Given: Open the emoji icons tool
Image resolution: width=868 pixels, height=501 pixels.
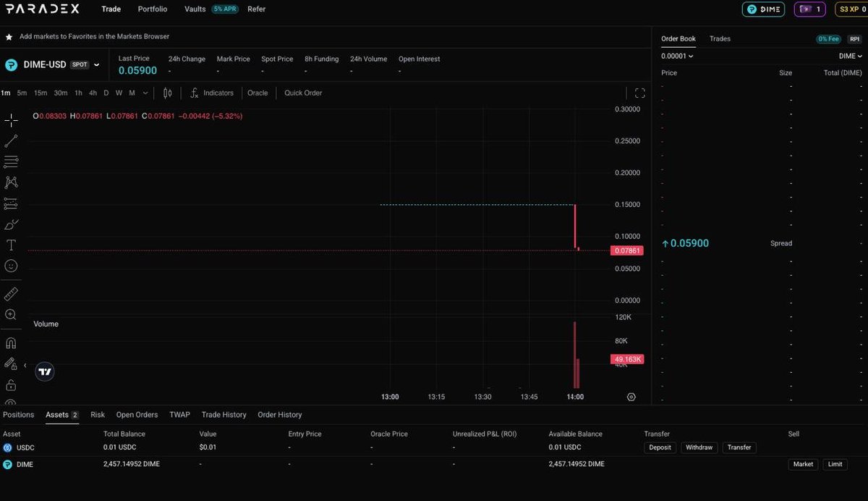Looking at the screenshot, I should [11, 266].
